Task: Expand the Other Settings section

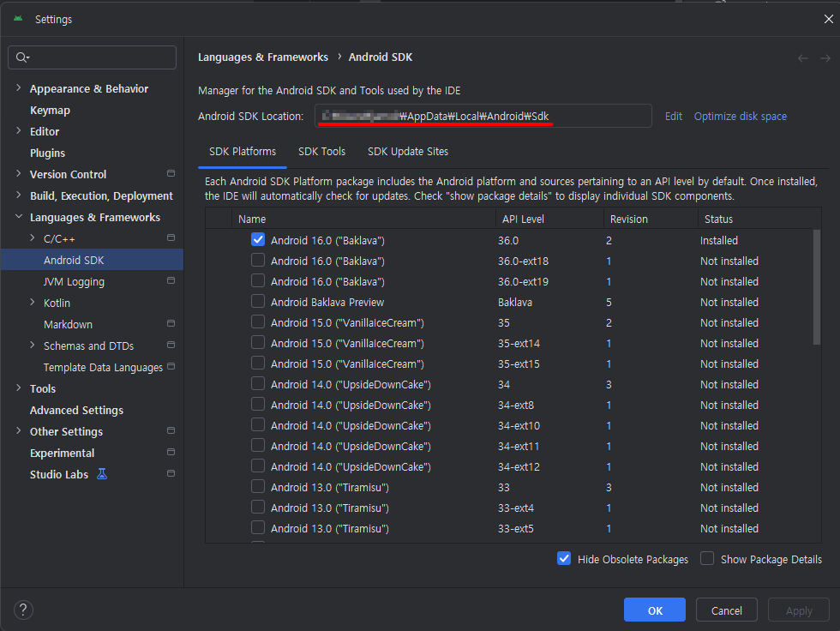Action: tap(19, 430)
